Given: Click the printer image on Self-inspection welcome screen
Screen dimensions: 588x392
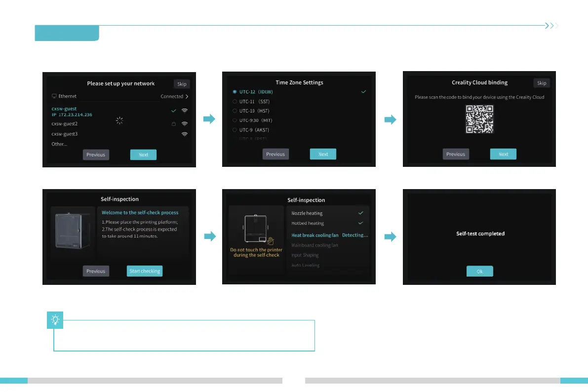Looking at the screenshot, I should coord(73,231).
